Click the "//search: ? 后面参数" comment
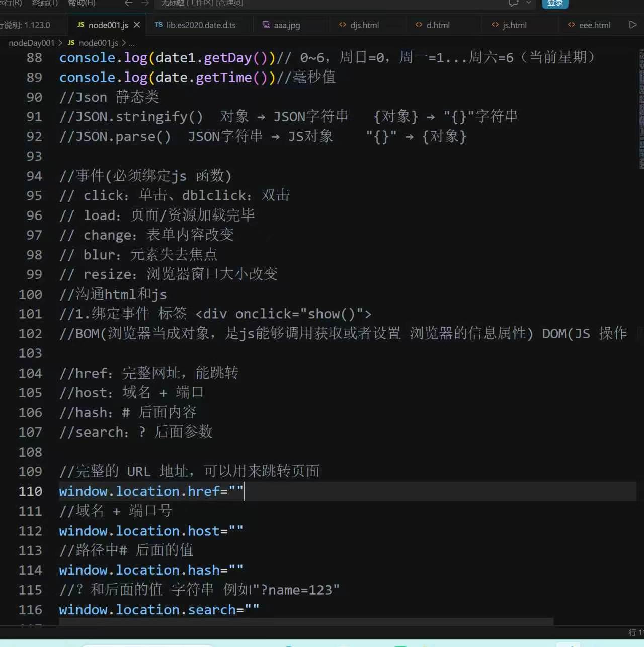This screenshot has width=644, height=647. point(136,432)
